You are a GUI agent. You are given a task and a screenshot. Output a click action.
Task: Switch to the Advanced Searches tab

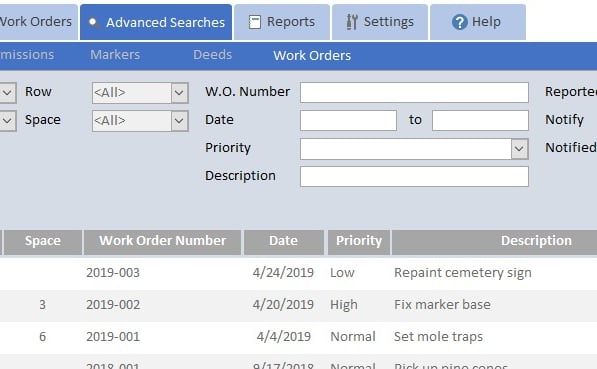[x=156, y=22]
